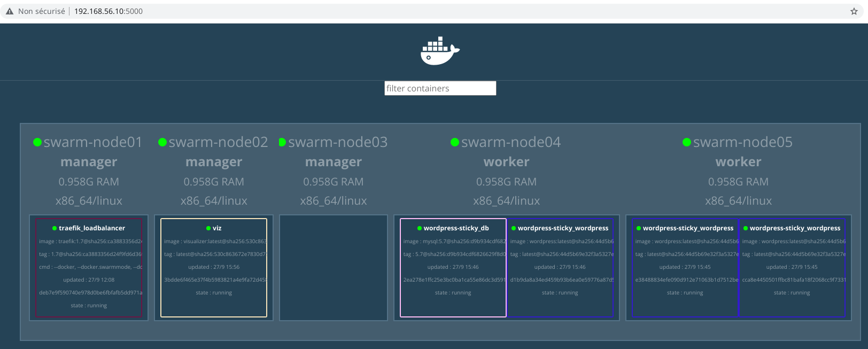Click the green status dot for swarm-node05
Viewport: 868px width, 349px height.
point(687,142)
